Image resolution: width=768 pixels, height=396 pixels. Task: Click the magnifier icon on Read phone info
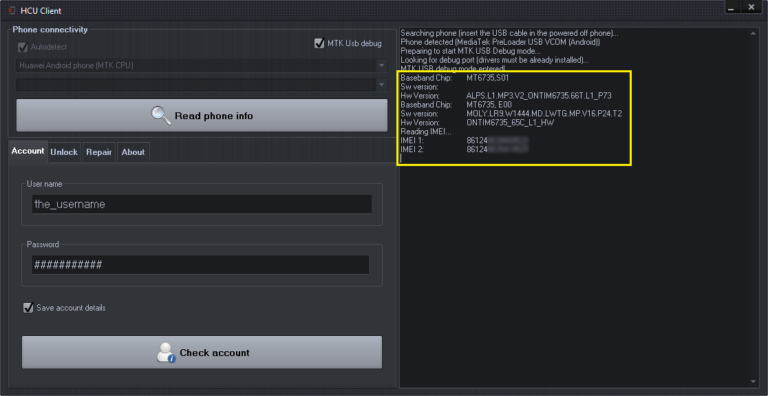(161, 116)
